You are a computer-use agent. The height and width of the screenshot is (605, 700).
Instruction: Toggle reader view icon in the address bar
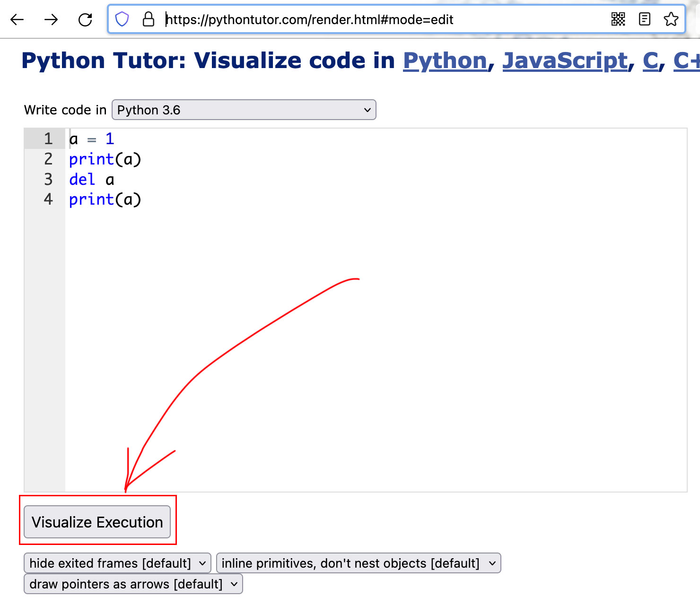pos(644,19)
